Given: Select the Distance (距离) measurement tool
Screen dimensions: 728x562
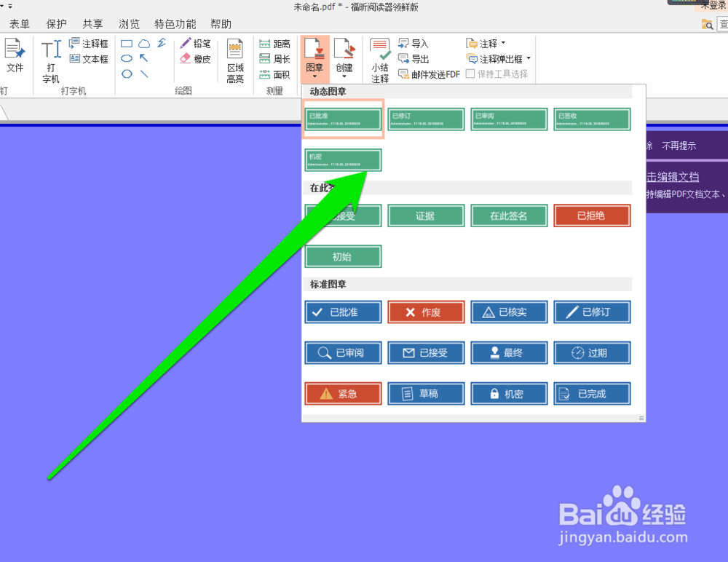Looking at the screenshot, I should click(x=275, y=43).
